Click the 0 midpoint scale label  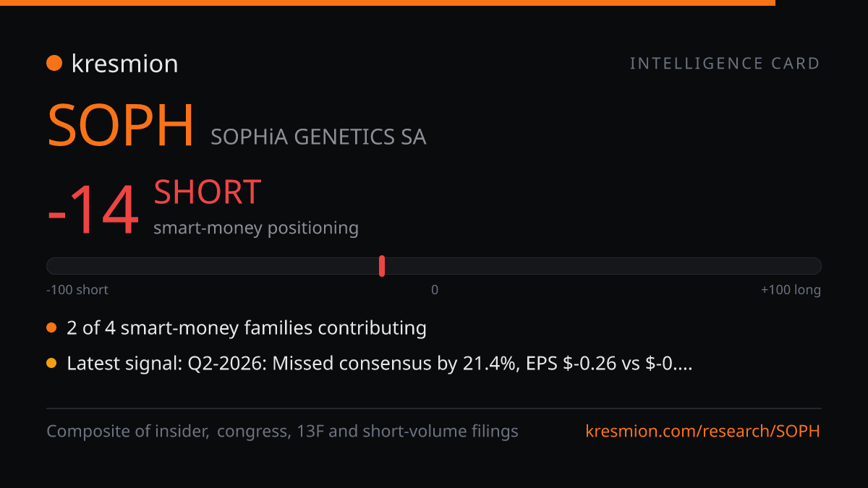tap(435, 290)
